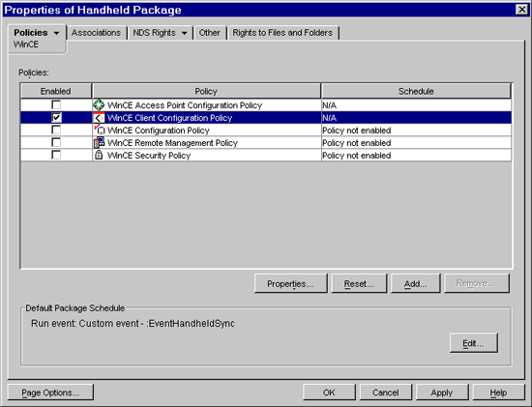This screenshot has width=532, height=407.
Task: Click the WinCE sub-label under Policies tab
Action: (26, 44)
